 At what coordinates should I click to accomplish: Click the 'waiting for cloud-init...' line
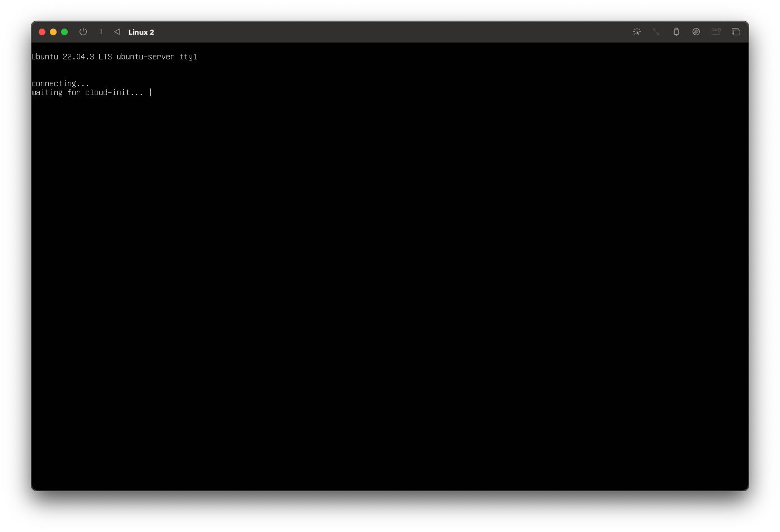point(87,92)
